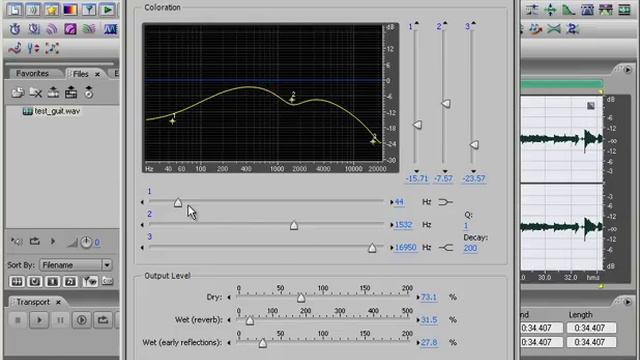The width and height of the screenshot is (640, 360).
Task: Click the Transport Pause button
Action: pyautogui.click(x=60, y=320)
